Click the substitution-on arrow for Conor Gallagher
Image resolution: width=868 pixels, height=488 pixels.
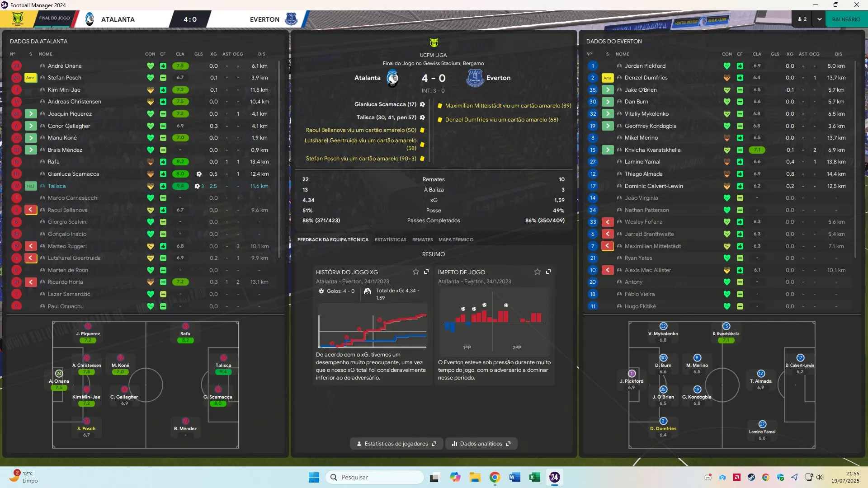tap(31, 126)
